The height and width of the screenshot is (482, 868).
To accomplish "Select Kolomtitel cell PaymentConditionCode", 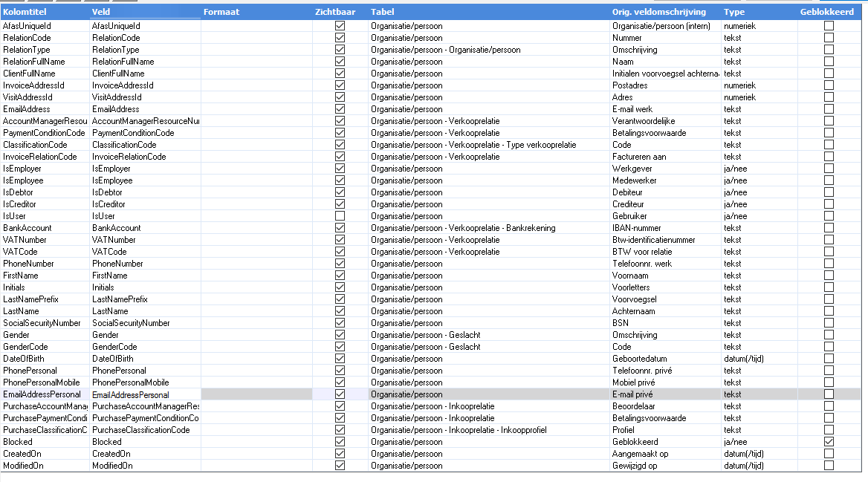I will pyautogui.click(x=45, y=133).
